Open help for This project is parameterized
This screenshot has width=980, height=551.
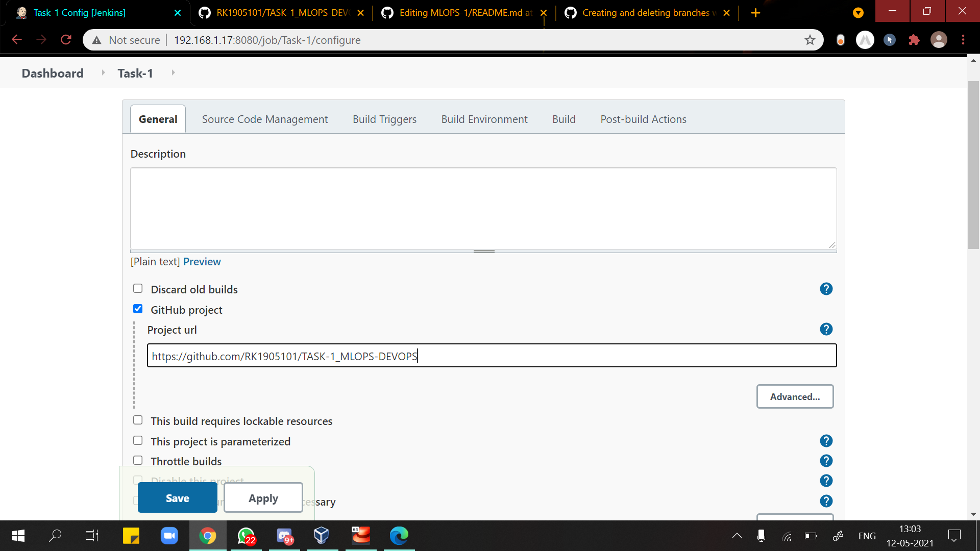click(826, 440)
